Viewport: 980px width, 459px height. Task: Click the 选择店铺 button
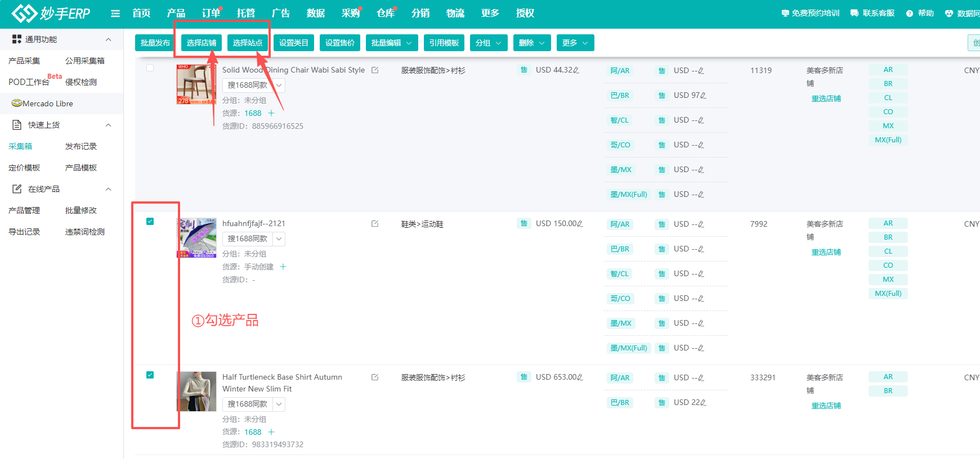(x=202, y=43)
